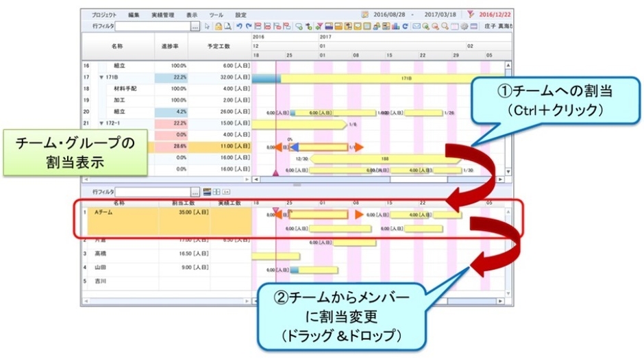Click the 進捗率 column header
Image resolution: width=644 pixels, height=359 pixels.
pyautogui.click(x=171, y=45)
